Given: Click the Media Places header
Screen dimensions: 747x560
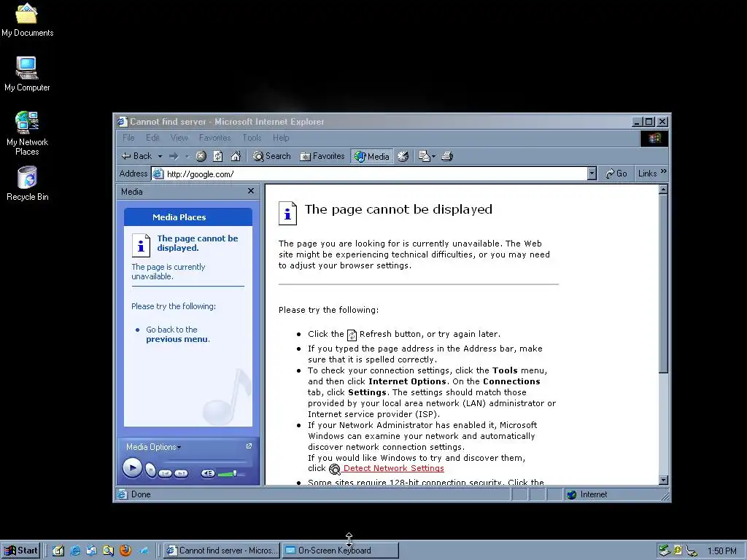Looking at the screenshot, I should pyautogui.click(x=188, y=217).
